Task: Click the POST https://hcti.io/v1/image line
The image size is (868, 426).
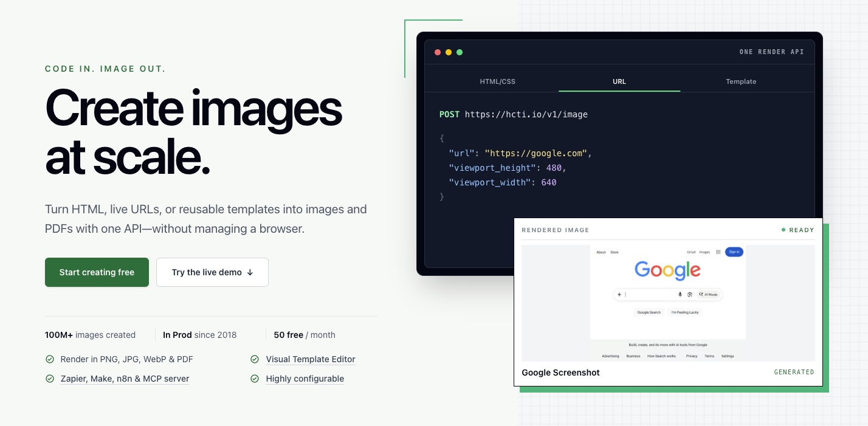Action: point(514,114)
